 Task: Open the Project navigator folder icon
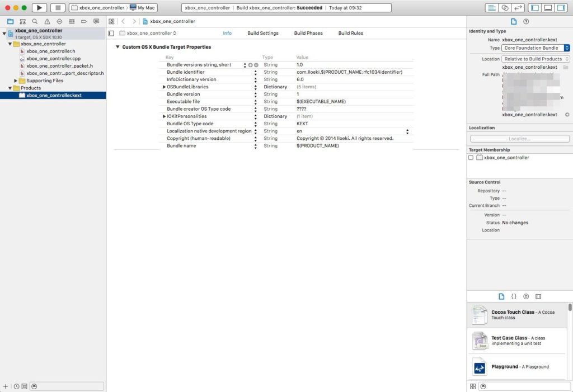(x=10, y=22)
